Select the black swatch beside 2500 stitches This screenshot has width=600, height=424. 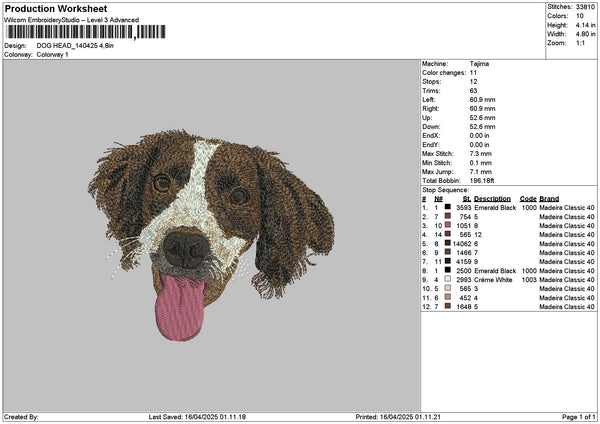(x=447, y=271)
